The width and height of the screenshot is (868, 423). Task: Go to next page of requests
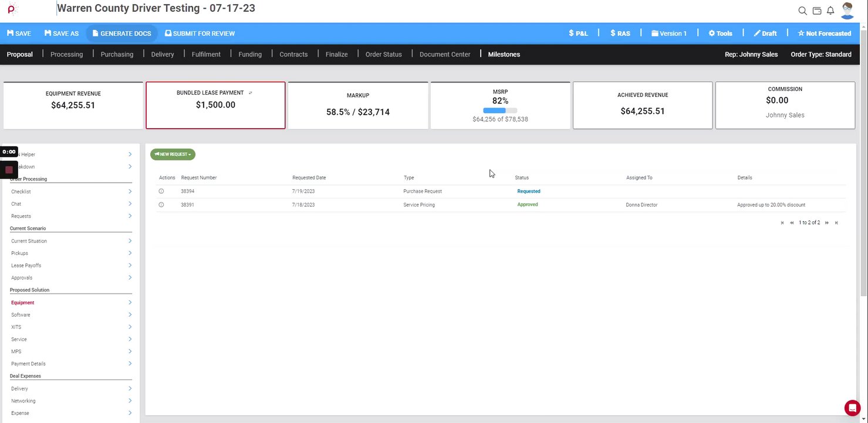(x=827, y=223)
